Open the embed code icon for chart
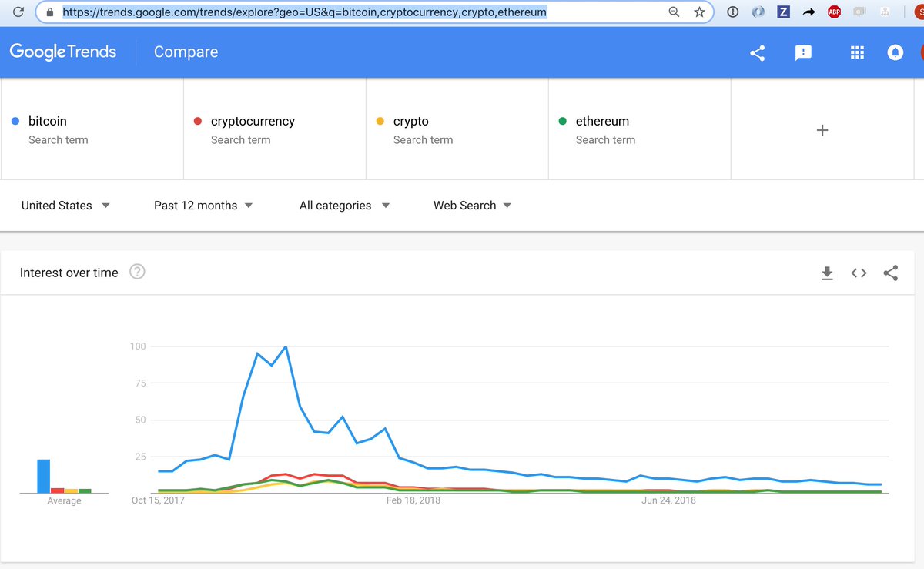924x569 pixels. coord(859,273)
